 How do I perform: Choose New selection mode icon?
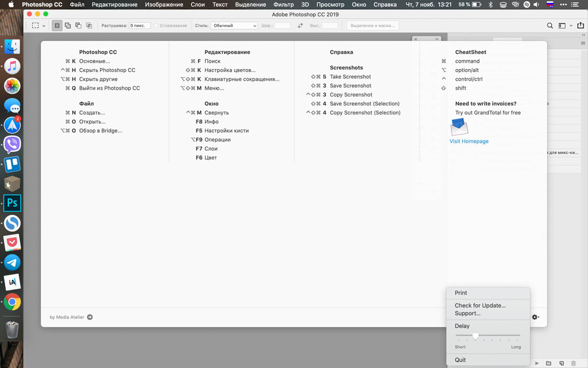click(x=57, y=25)
